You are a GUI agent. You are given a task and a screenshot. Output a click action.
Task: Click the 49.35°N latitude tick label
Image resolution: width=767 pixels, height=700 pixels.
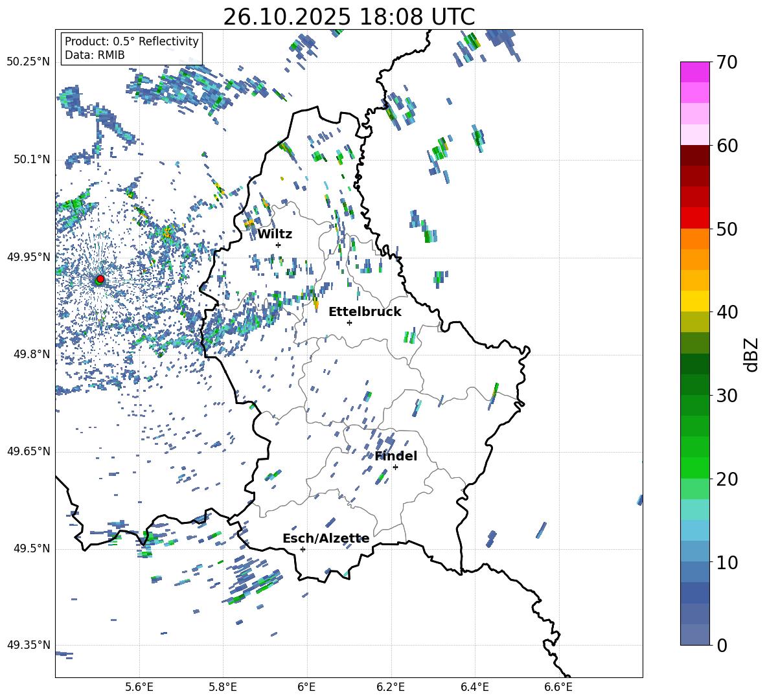[x=28, y=645]
